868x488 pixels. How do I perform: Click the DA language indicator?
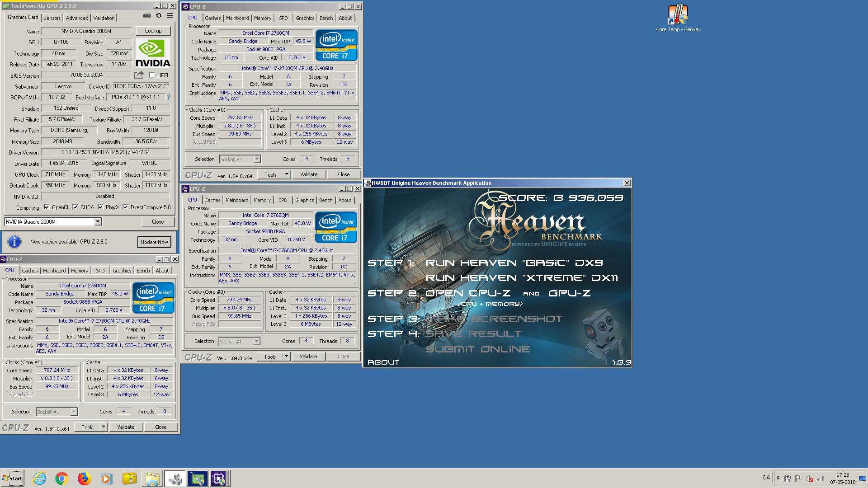click(766, 478)
